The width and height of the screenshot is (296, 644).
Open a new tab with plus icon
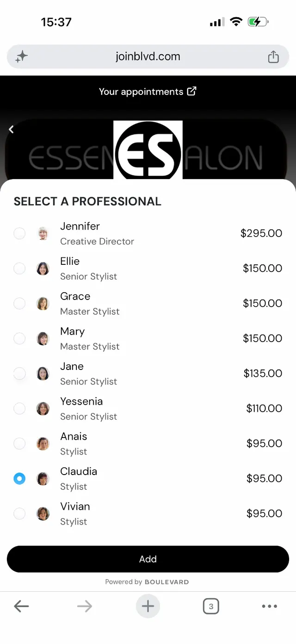[148, 606]
